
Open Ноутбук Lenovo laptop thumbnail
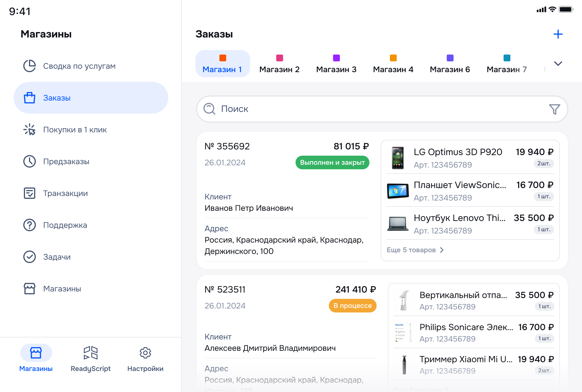398,224
